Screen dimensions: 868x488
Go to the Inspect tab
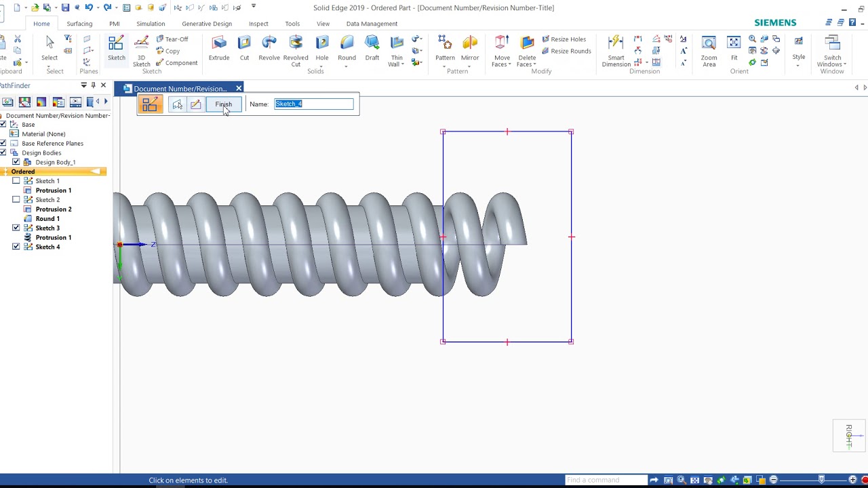pyautogui.click(x=258, y=24)
